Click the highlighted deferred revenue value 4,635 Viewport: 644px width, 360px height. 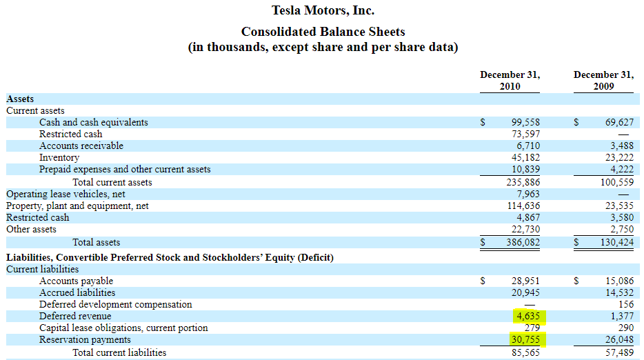click(527, 317)
